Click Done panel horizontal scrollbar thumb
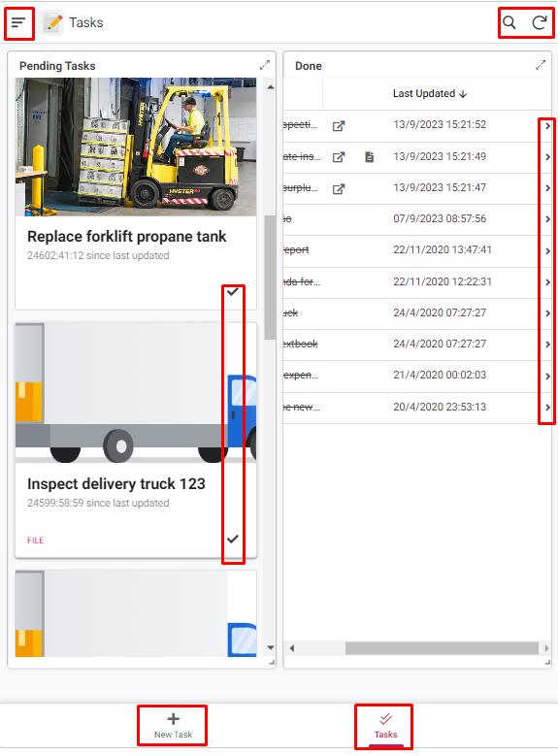The image size is (558, 756). click(x=442, y=648)
